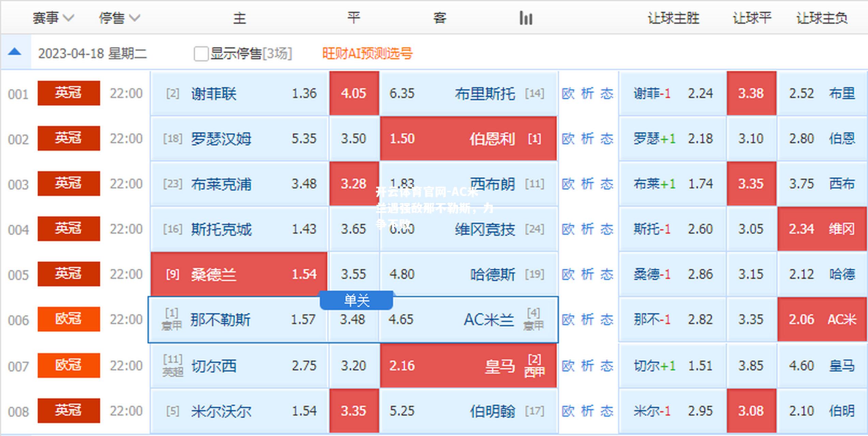Select handicap draw 3.85 for match 007
Screen dimensions: 868x436
(751, 365)
